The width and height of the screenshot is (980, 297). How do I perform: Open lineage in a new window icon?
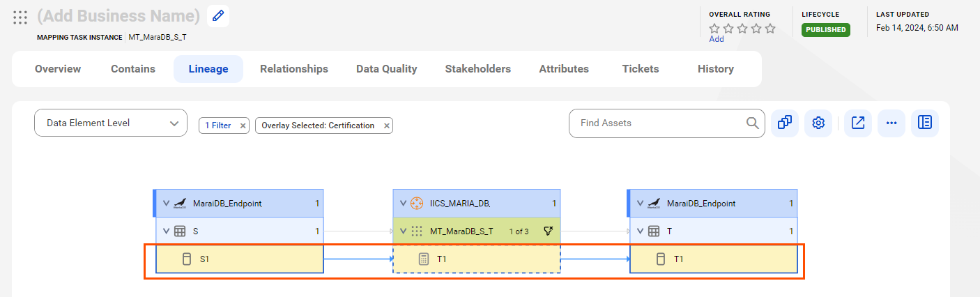[858, 123]
